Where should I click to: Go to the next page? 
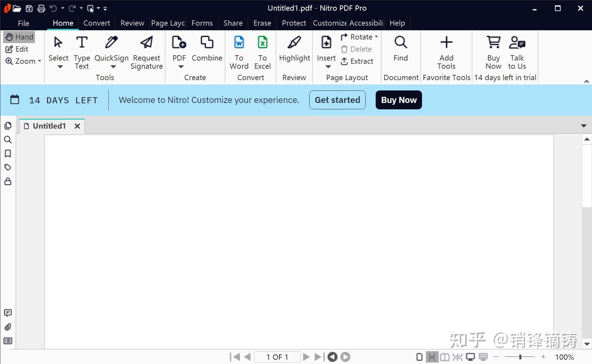[x=306, y=357]
